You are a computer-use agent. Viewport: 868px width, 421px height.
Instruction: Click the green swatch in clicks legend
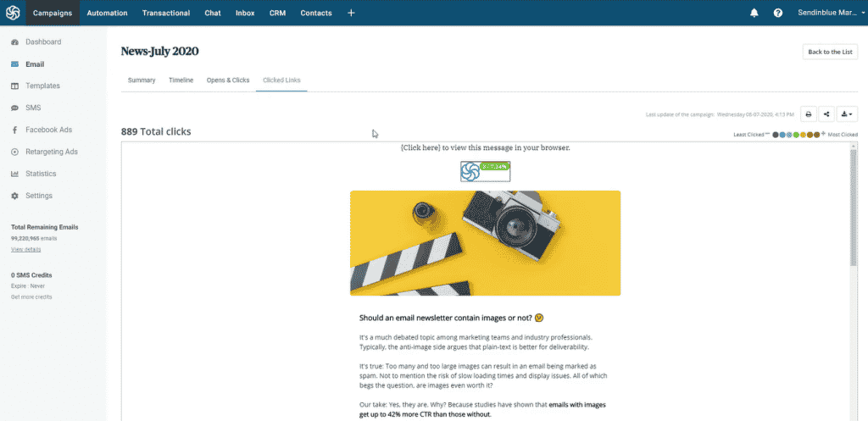[796, 135]
